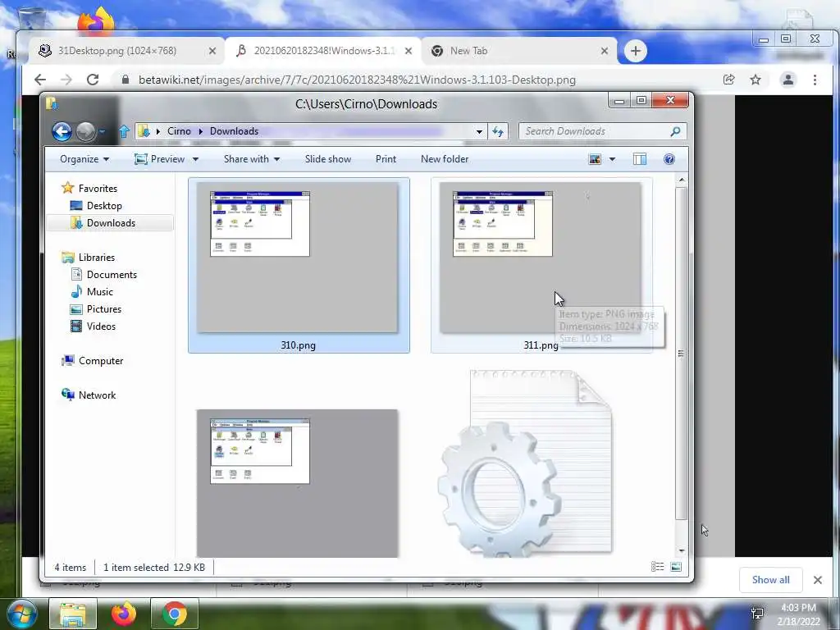Select the 311.png thumbnail

click(541, 265)
